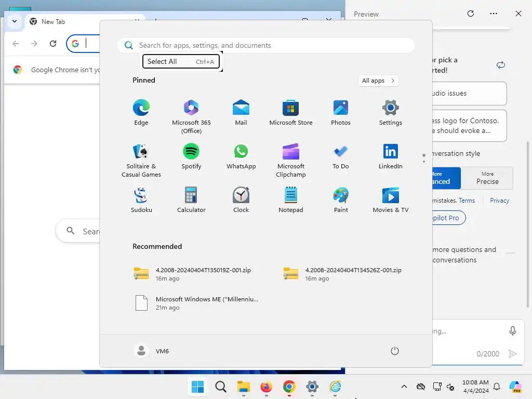Open the notifications bell
The height and width of the screenshot is (399, 532).
click(497, 387)
